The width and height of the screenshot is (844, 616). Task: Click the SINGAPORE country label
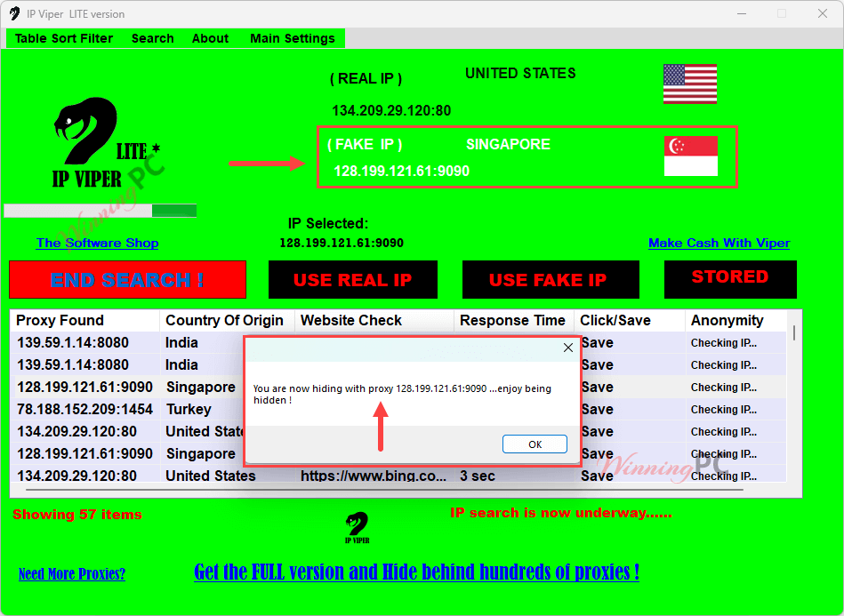click(508, 144)
